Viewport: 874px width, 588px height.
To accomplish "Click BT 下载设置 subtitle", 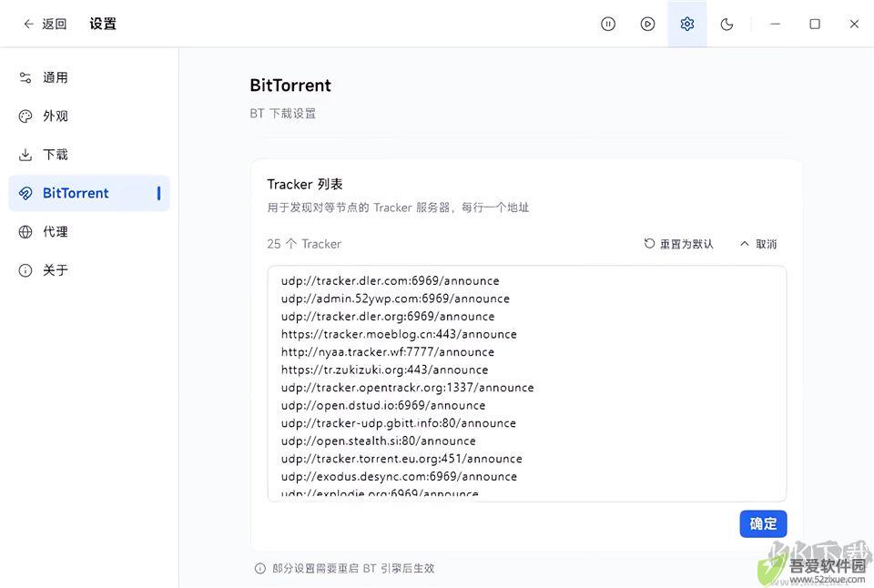I will click(282, 113).
